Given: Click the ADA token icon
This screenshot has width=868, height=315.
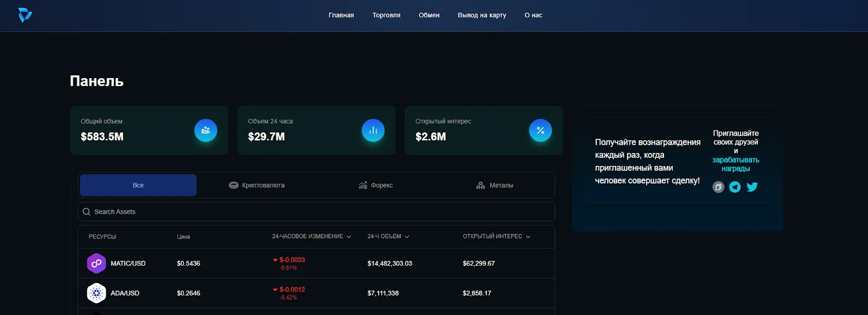Looking at the screenshot, I should click(x=97, y=293).
